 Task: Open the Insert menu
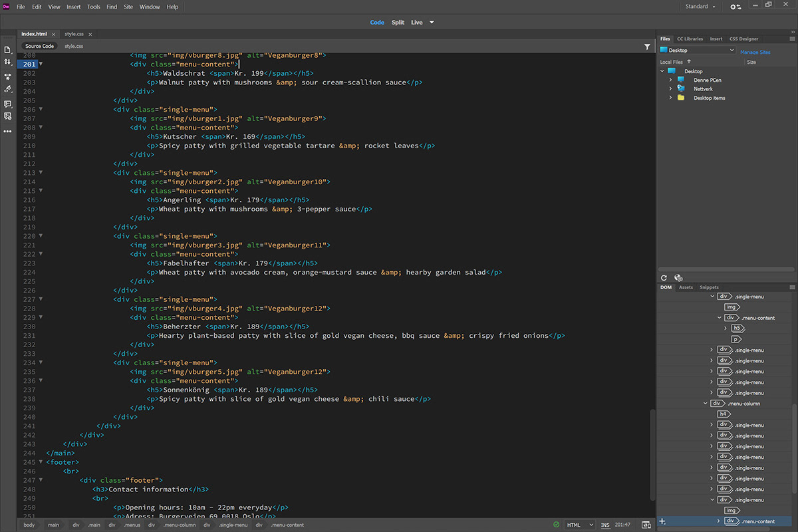click(x=73, y=7)
